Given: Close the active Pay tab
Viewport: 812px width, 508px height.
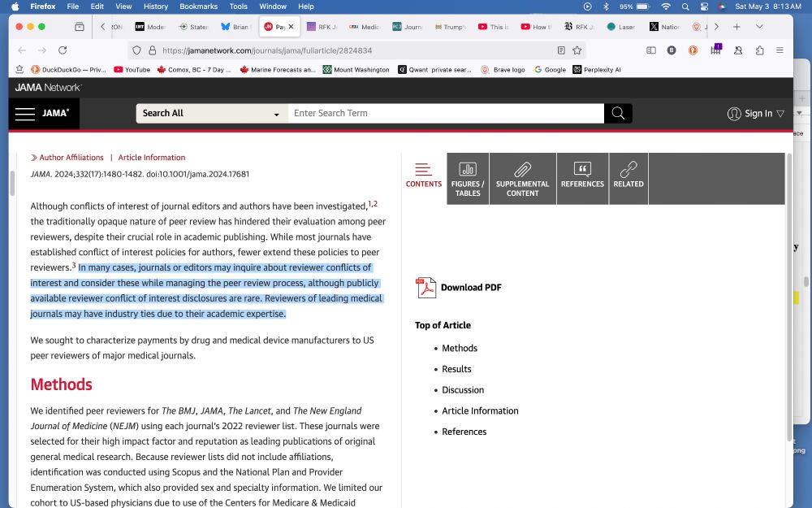Looking at the screenshot, I should (291, 27).
